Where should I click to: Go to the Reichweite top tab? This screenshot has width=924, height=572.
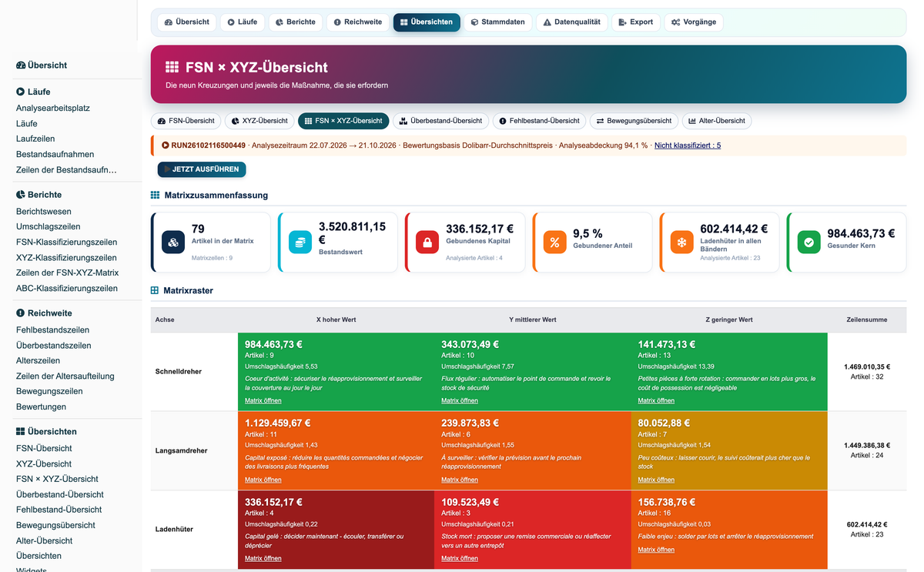[358, 22]
